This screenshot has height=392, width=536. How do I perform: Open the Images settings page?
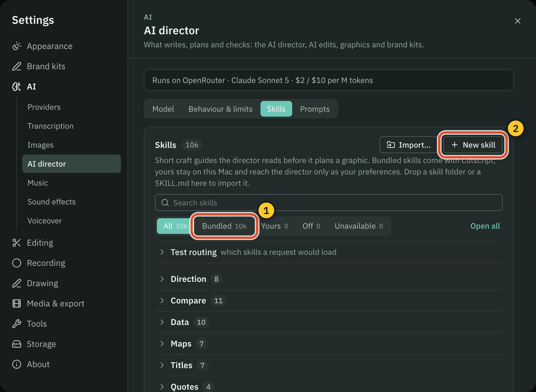tap(72, 145)
